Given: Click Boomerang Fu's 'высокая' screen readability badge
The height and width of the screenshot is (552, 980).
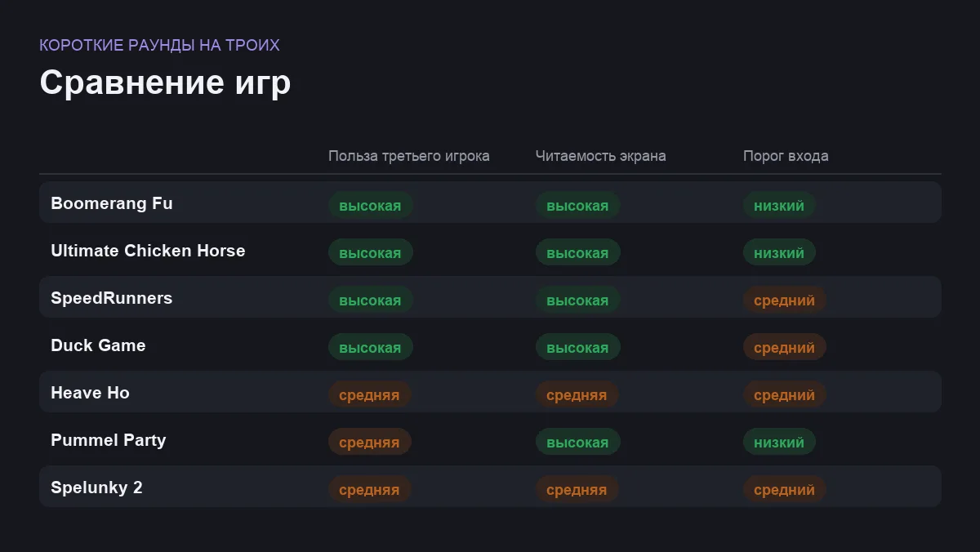Looking at the screenshot, I should tap(578, 206).
